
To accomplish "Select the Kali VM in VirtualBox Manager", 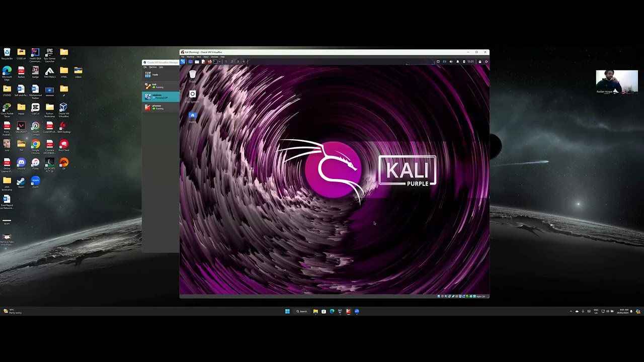I will 160,86.
